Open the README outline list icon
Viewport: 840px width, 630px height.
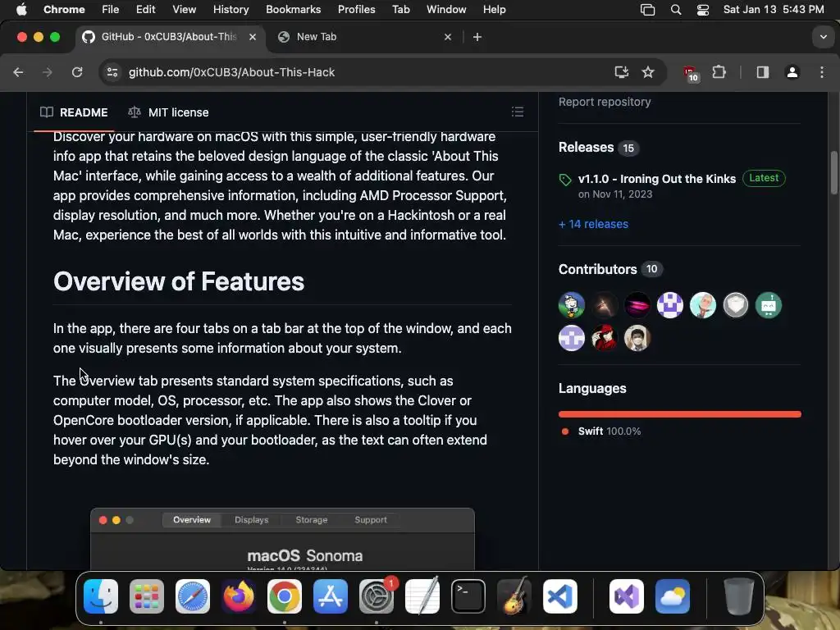517,112
